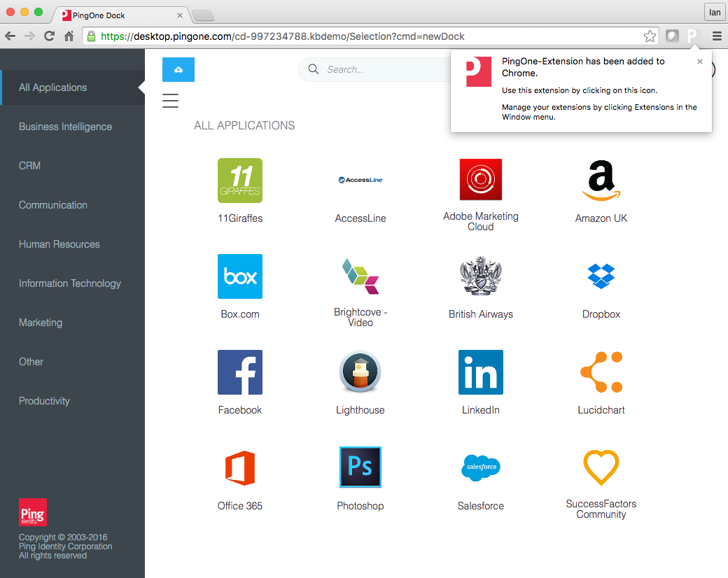
Task: Open Amazon UK from the dock
Action: point(601,181)
